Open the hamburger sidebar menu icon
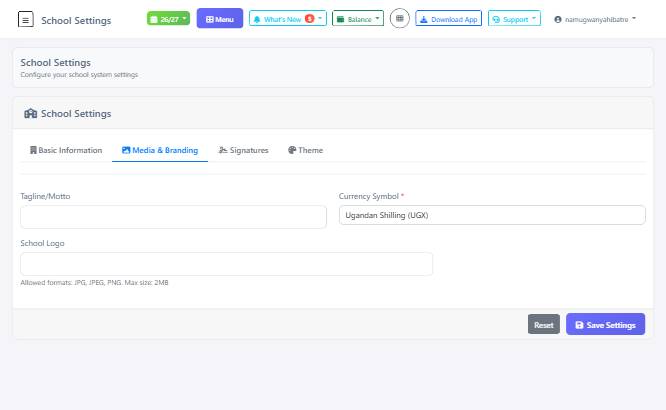This screenshot has height=410, width=666. tap(25, 20)
